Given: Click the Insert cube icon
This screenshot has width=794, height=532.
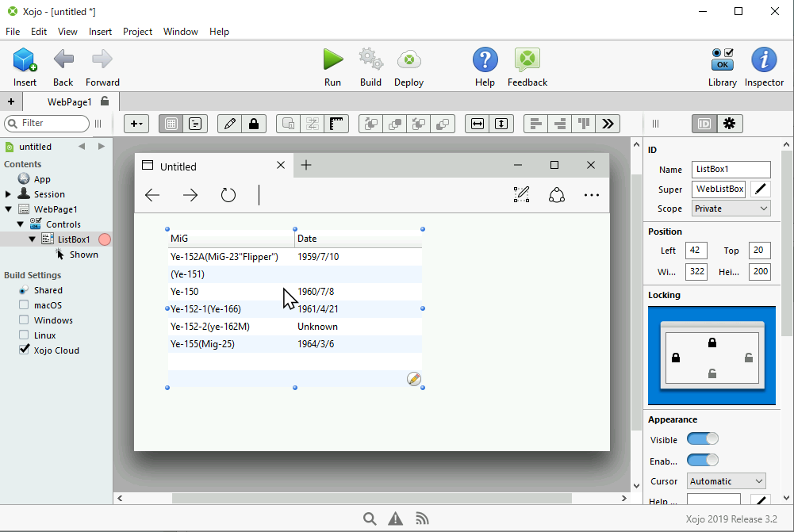Looking at the screenshot, I should (x=25, y=59).
